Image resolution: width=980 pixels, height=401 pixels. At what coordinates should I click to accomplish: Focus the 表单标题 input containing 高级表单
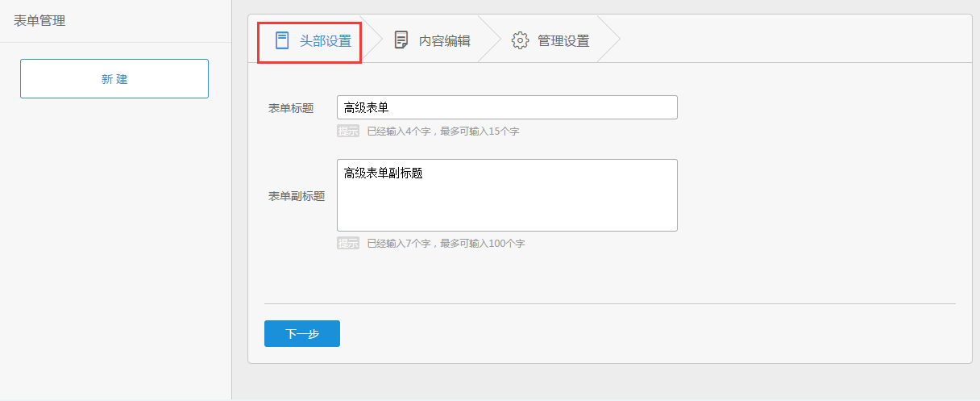pos(507,107)
